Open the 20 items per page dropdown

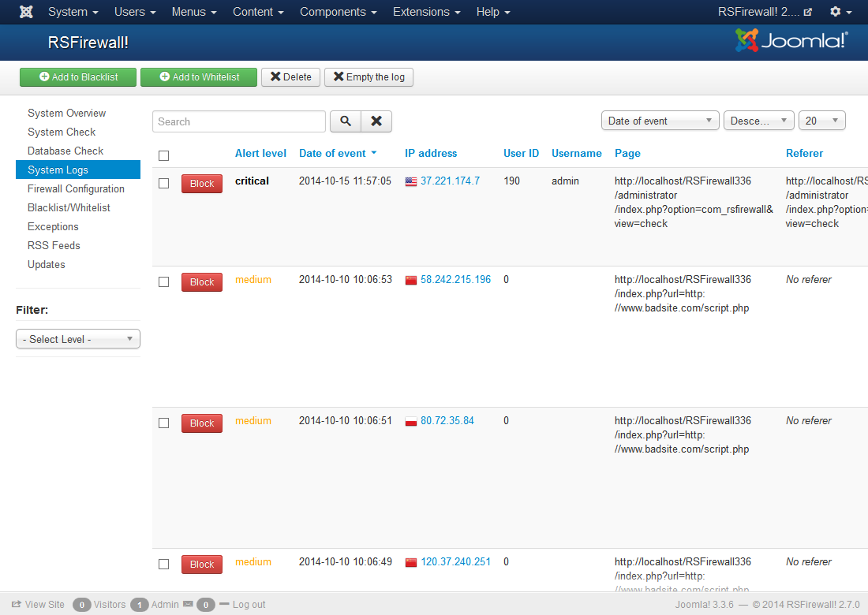822,121
